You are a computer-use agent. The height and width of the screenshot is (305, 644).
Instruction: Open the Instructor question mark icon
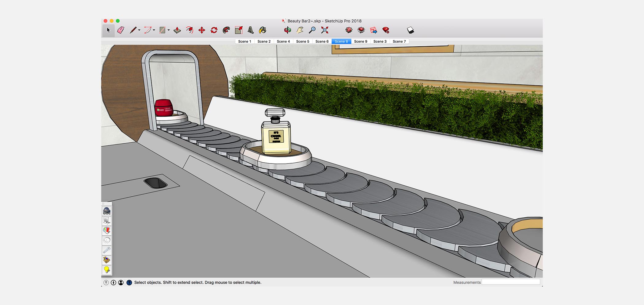coord(129,283)
